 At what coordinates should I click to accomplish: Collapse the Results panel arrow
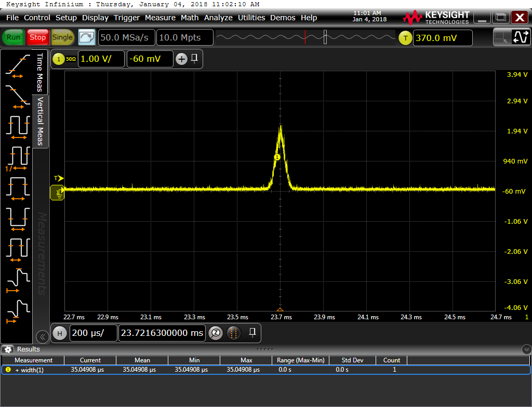tap(526, 349)
